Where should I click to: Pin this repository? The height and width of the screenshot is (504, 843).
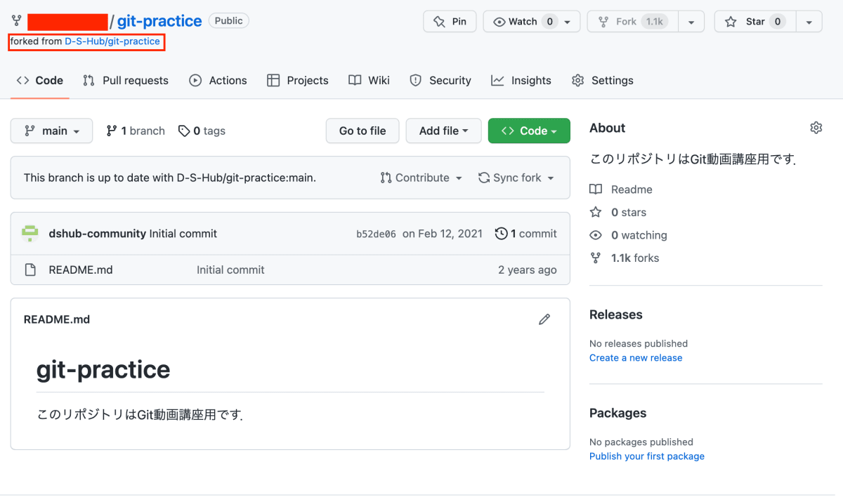450,22
